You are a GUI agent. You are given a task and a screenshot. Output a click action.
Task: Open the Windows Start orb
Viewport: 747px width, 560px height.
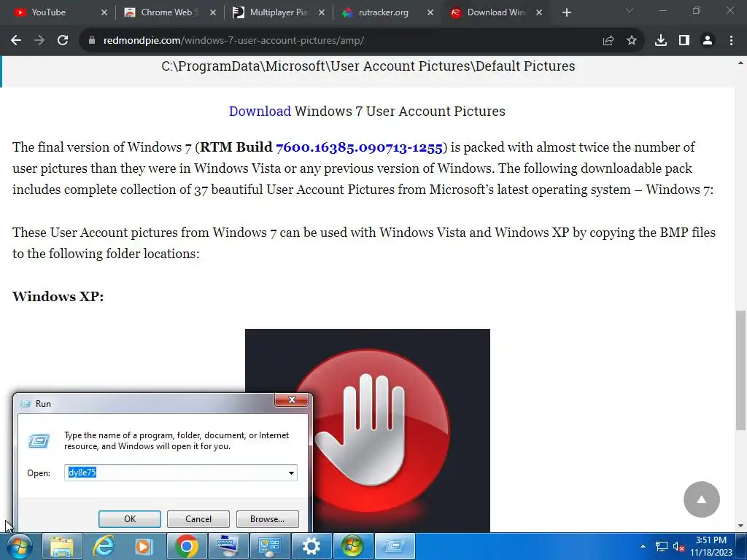point(19,546)
